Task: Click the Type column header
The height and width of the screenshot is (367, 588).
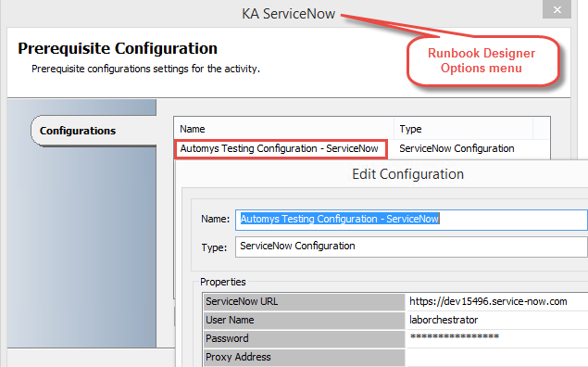Action: (x=464, y=129)
